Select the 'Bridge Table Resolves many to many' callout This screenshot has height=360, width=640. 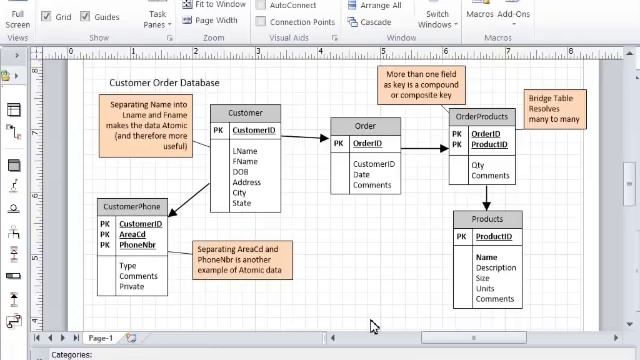555,109
